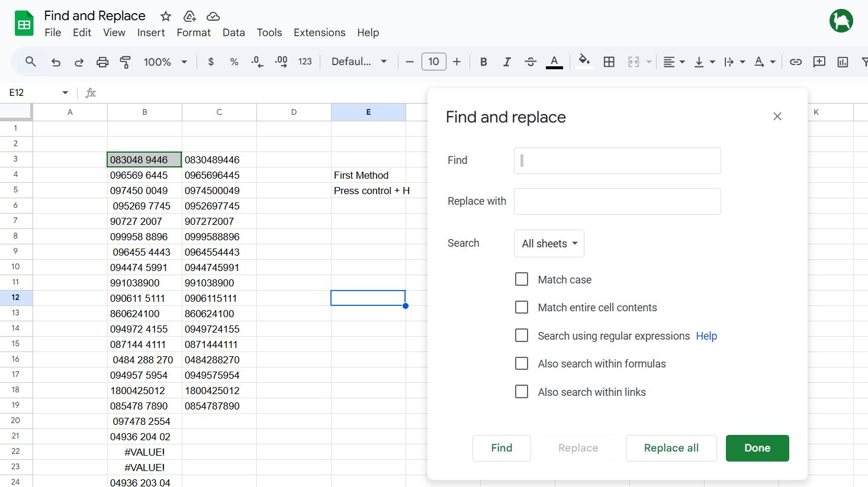The image size is (868, 487).
Task: Open the search menus magnifier icon
Action: (31, 62)
